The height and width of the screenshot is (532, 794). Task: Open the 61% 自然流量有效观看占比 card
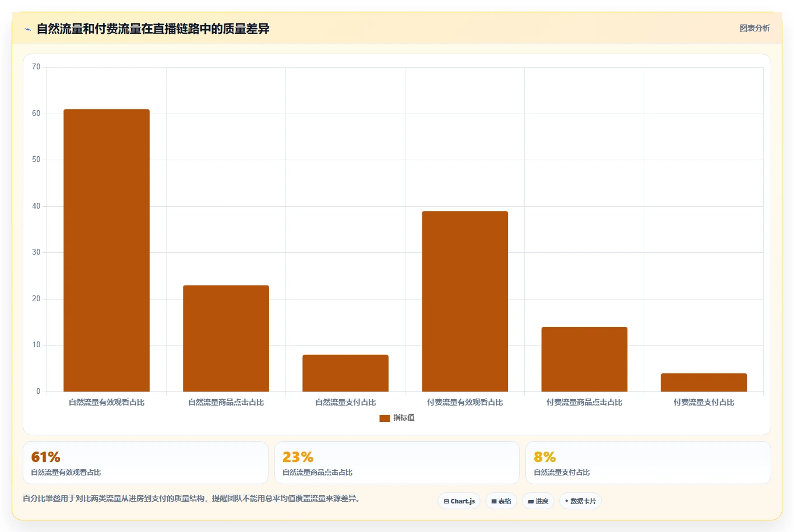[146, 463]
